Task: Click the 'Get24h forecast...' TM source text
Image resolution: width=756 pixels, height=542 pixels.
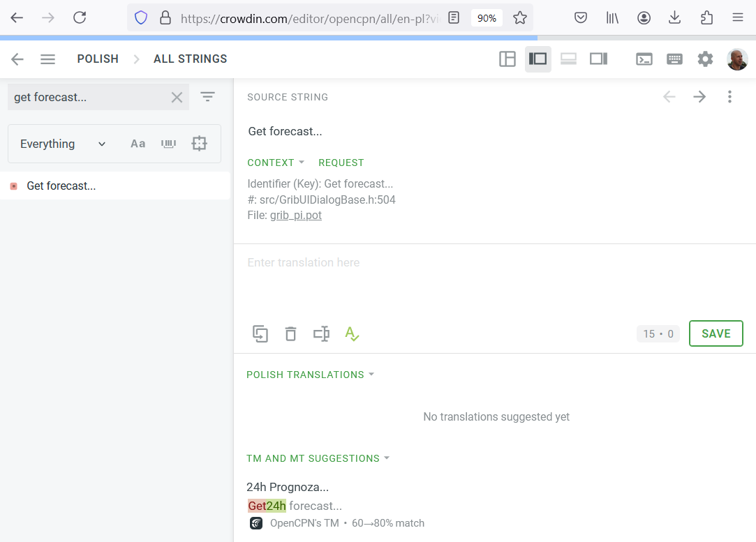Action: tap(295, 506)
